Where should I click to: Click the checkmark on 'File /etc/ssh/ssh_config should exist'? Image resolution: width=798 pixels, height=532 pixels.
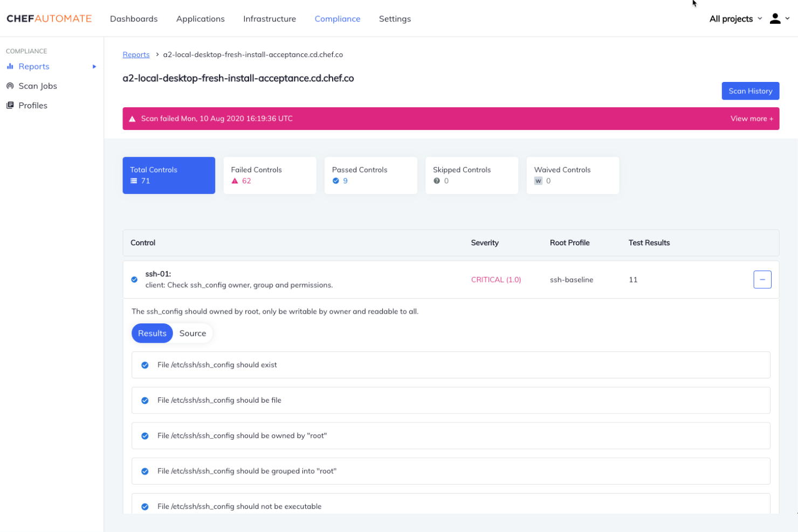click(145, 365)
